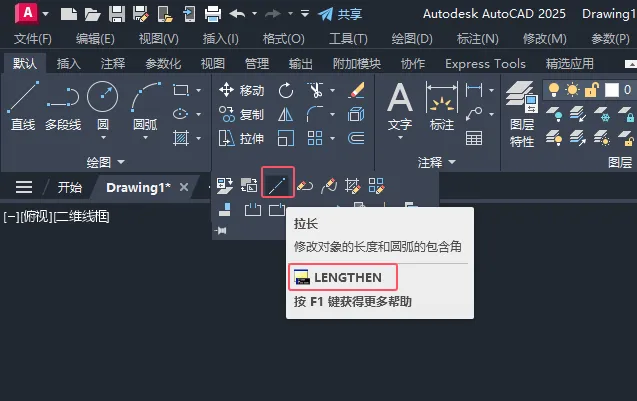637x401 pixels.
Task: Insert a Table from annotation panel
Action: point(474,139)
